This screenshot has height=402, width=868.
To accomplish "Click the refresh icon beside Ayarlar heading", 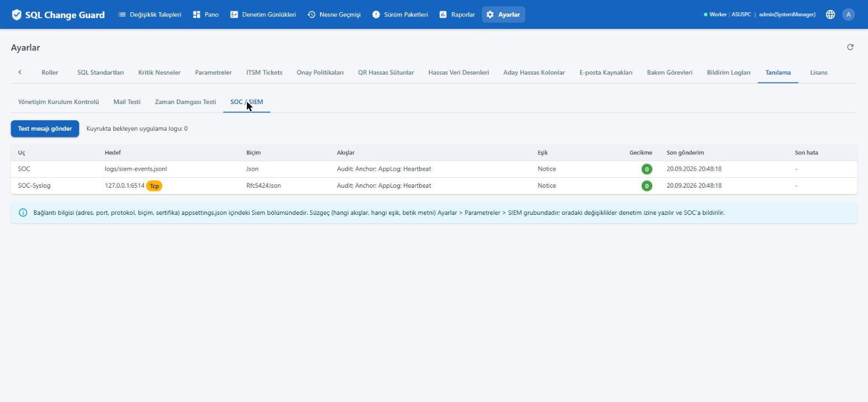I will point(850,47).
